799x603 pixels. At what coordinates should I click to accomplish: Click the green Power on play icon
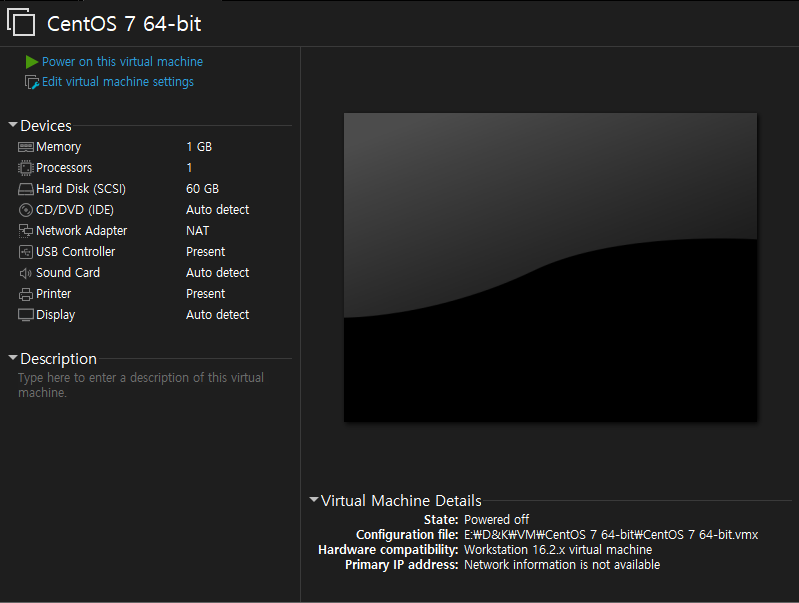[x=32, y=62]
